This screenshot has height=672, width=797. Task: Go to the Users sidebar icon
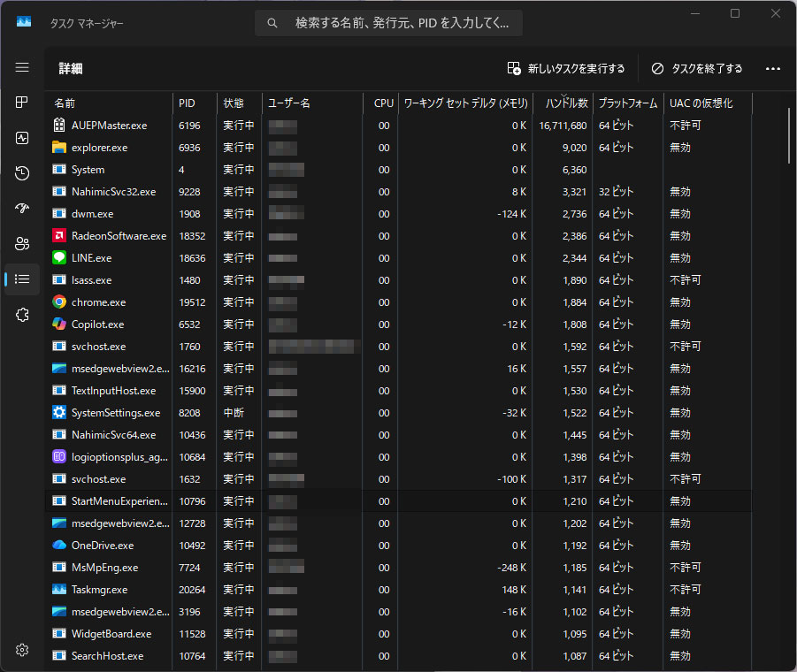click(22, 244)
